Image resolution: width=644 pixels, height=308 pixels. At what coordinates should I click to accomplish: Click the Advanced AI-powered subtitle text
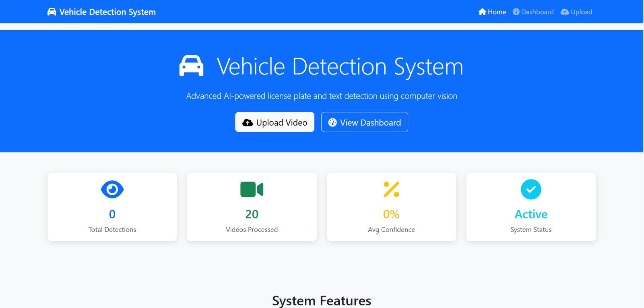[322, 96]
